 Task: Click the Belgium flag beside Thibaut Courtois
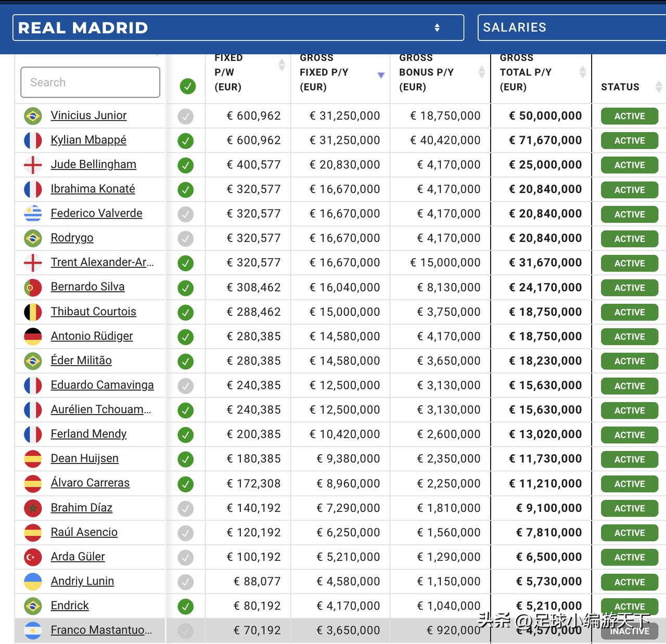point(33,312)
